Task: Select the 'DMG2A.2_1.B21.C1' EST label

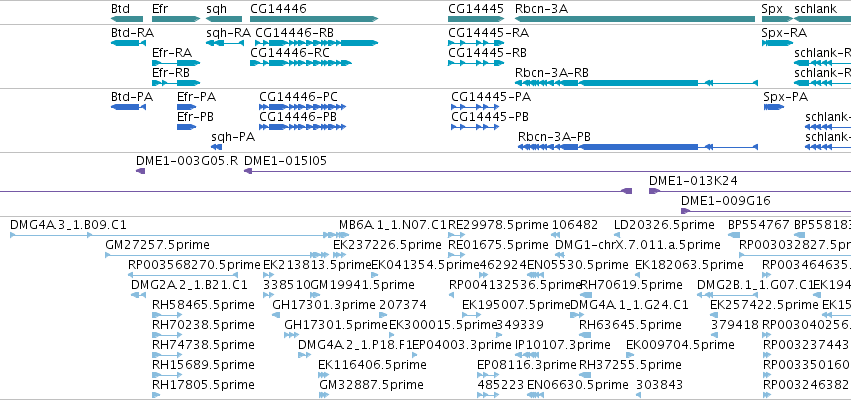Action: [x=189, y=286]
